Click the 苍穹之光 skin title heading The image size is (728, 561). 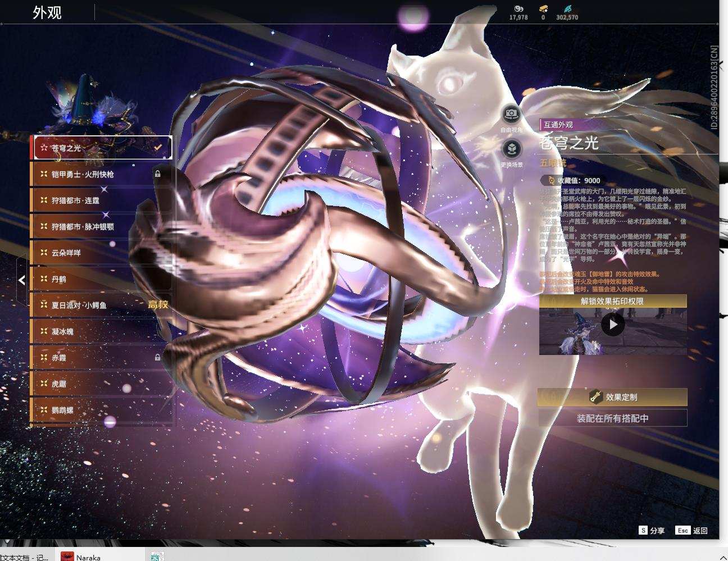click(569, 143)
